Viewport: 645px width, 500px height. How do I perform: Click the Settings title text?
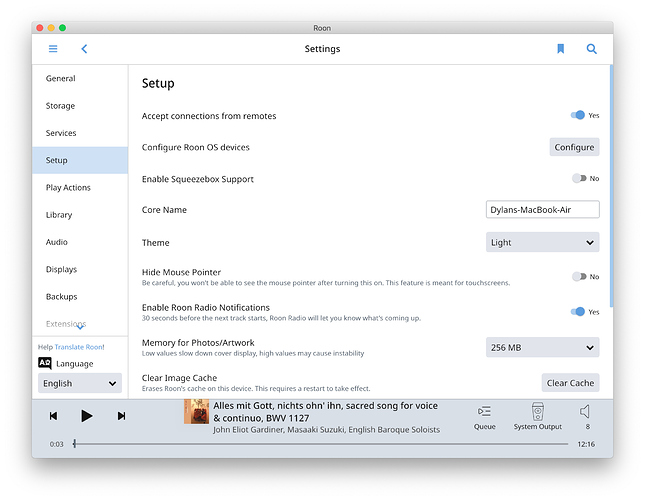pos(322,49)
